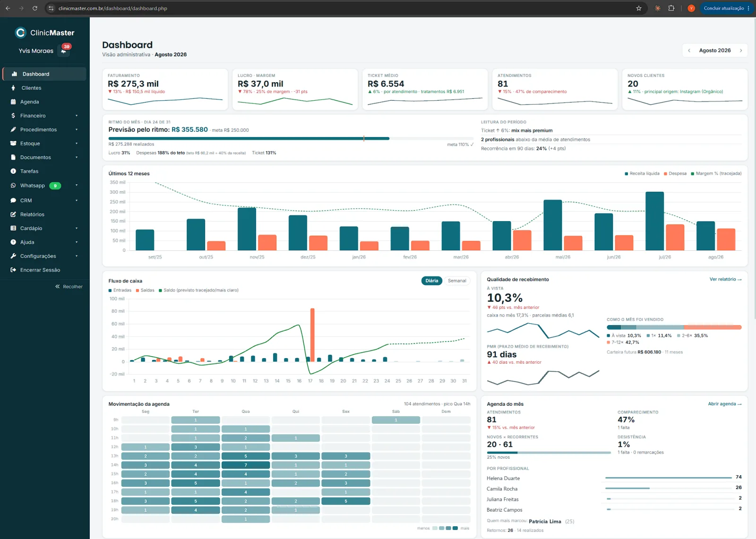
Task: Click the Estoque box icon
Action: pyautogui.click(x=13, y=144)
